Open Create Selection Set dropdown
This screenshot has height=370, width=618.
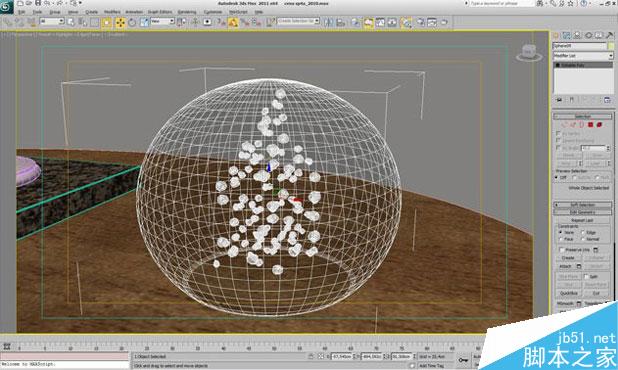298,21
